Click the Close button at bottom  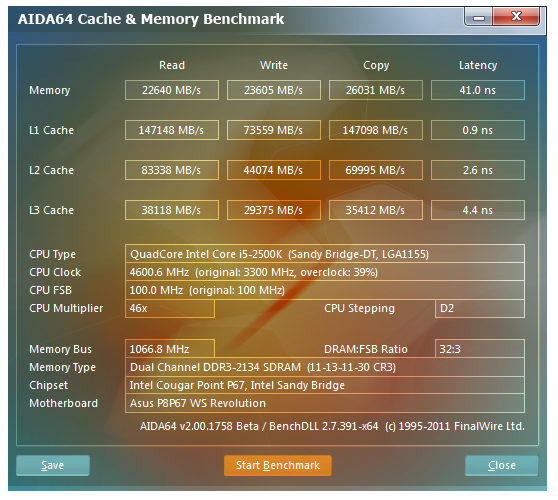pos(501,465)
